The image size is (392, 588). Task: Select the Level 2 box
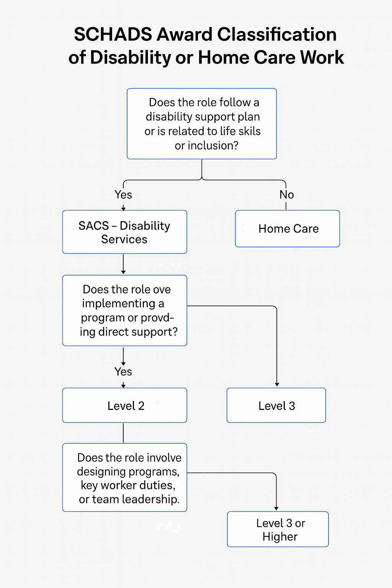pos(125,405)
